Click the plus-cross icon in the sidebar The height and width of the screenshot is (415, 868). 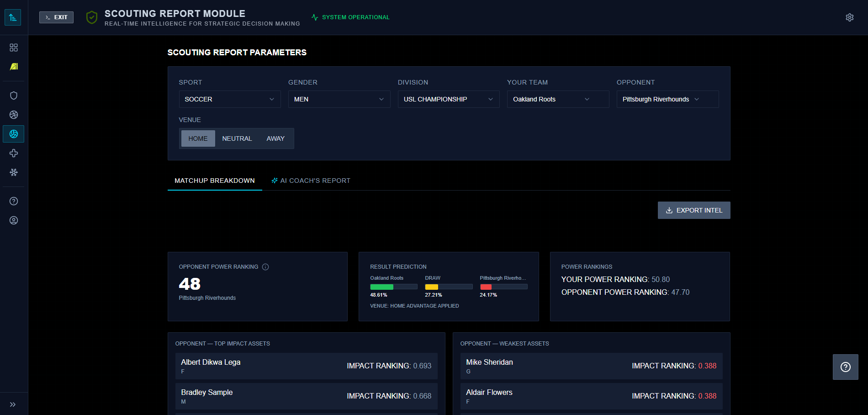pyautogui.click(x=14, y=153)
